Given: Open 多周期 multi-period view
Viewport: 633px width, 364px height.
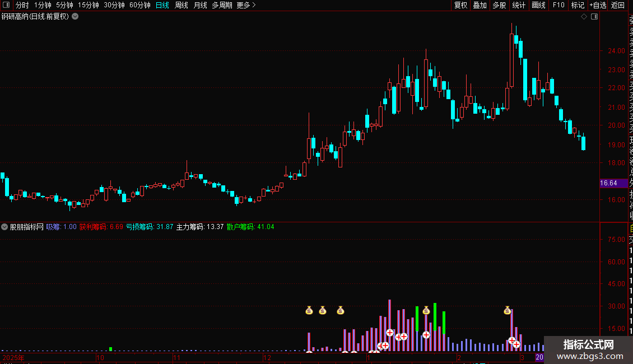Looking at the screenshot, I should [222, 5].
